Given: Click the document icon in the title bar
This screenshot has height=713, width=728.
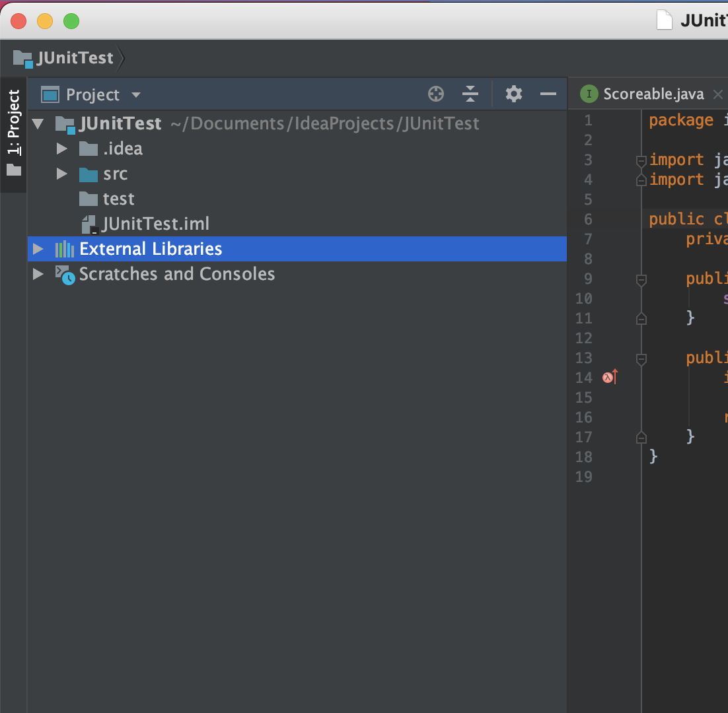Looking at the screenshot, I should [x=665, y=20].
